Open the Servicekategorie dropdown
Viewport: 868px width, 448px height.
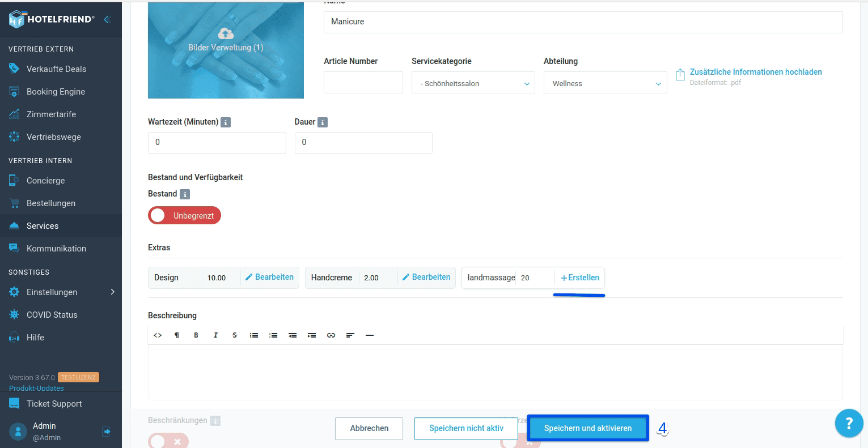point(473,83)
